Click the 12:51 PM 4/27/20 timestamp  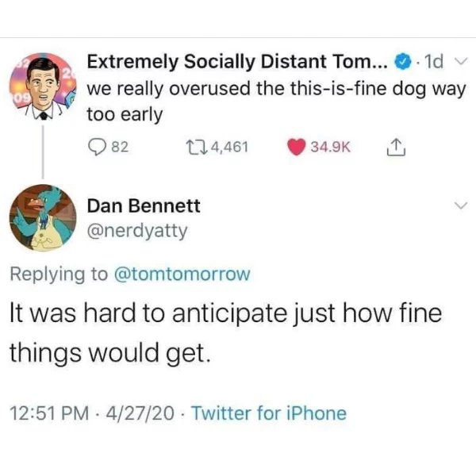tap(92, 413)
